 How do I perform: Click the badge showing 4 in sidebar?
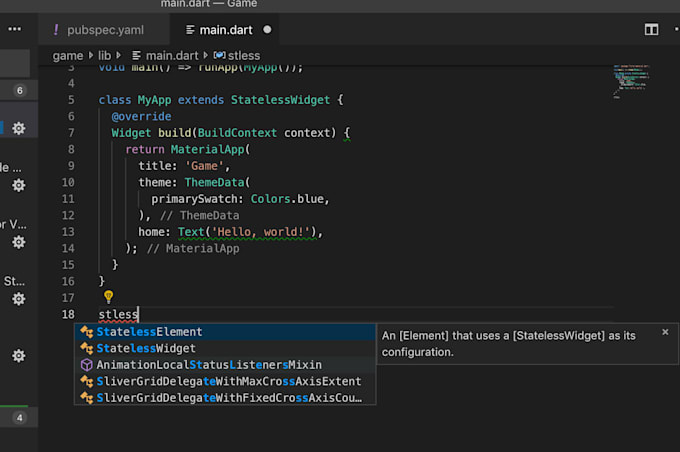point(20,418)
